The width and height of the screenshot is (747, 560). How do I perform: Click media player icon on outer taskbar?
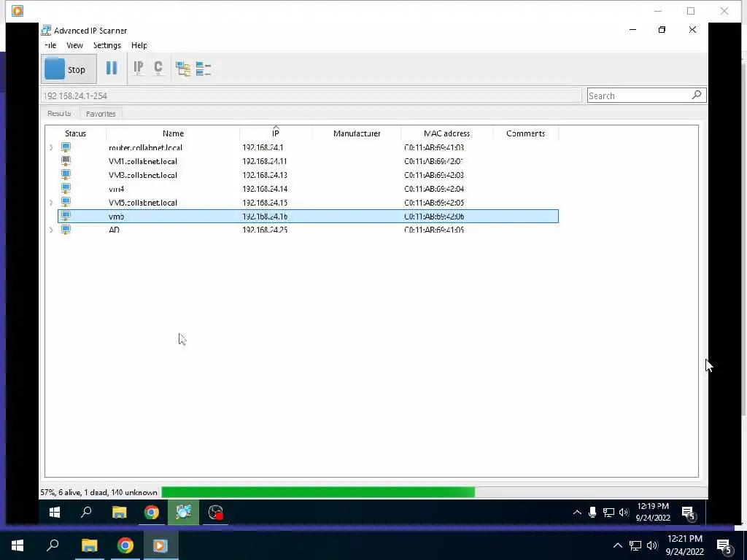point(160,545)
